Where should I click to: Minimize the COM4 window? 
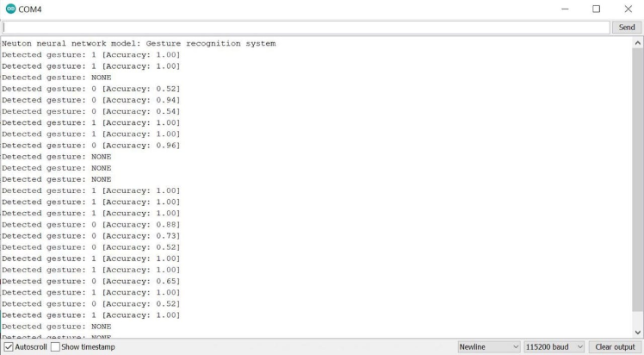coord(565,9)
